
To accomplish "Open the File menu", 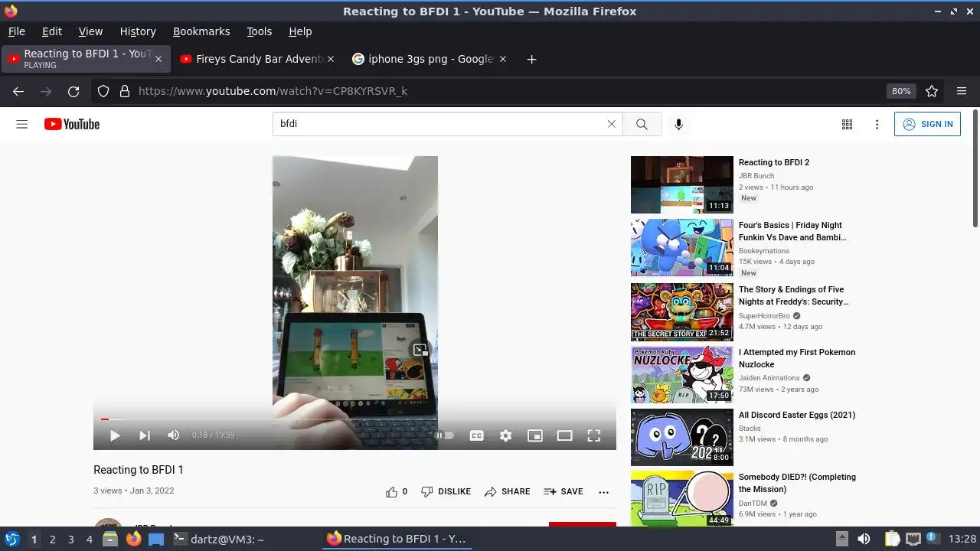I will pyautogui.click(x=17, y=31).
